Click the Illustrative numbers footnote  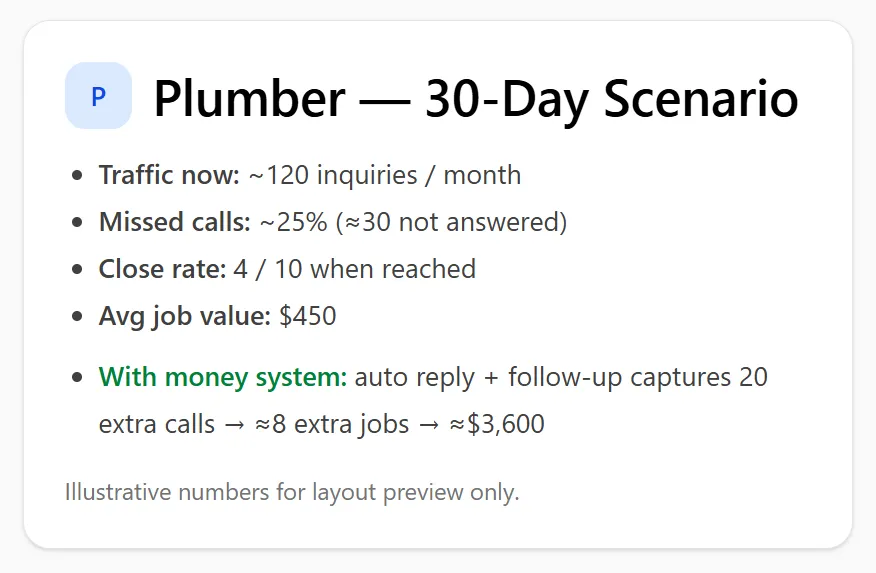(x=292, y=493)
